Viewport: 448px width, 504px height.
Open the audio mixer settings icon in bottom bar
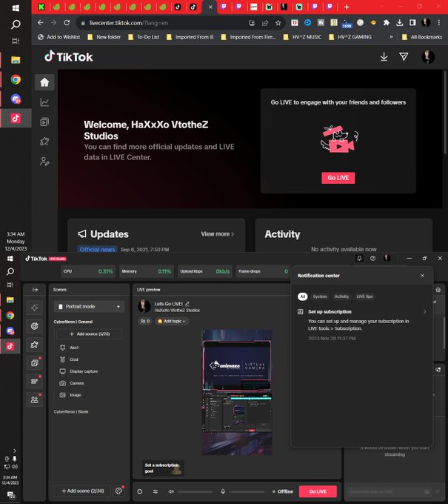pyautogui.click(x=156, y=491)
